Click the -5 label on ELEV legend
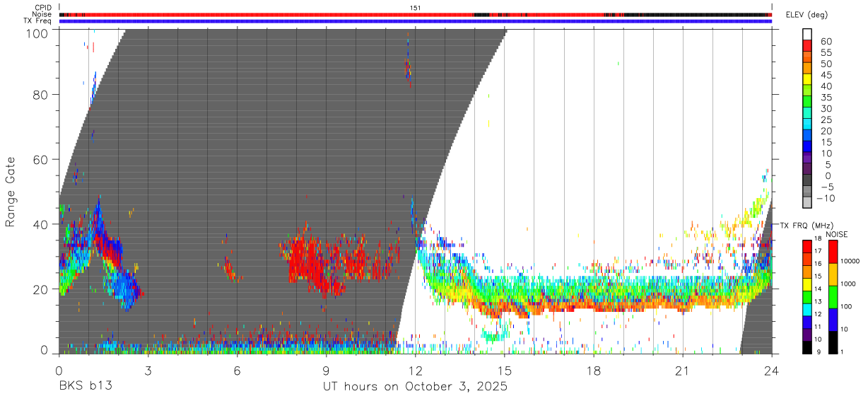The width and height of the screenshot is (868, 401). [826, 186]
